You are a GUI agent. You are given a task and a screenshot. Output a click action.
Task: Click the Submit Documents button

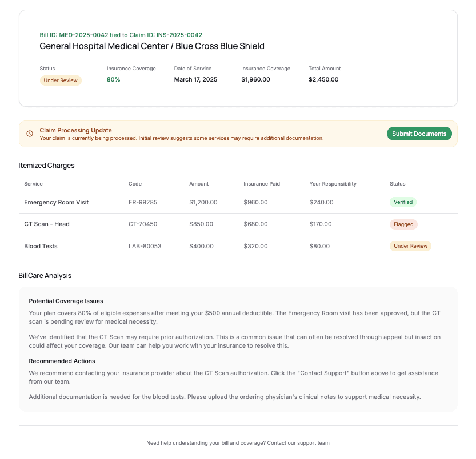coord(419,134)
